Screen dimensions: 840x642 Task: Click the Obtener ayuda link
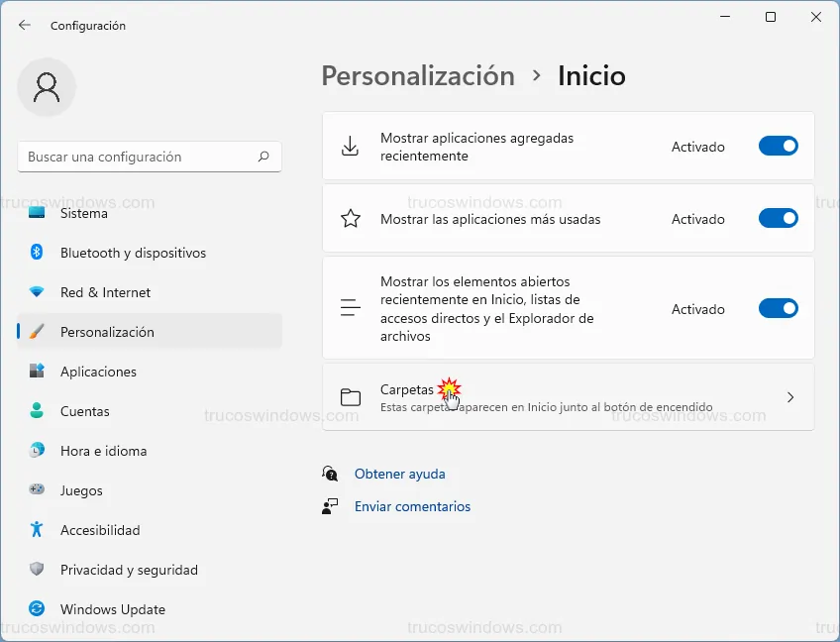[399, 475]
